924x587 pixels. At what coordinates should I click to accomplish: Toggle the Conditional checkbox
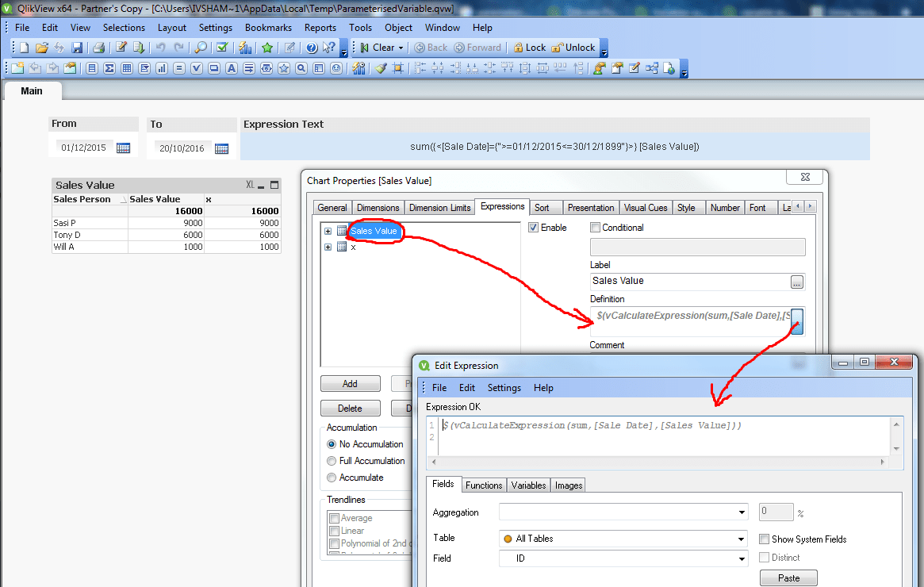[x=595, y=228]
